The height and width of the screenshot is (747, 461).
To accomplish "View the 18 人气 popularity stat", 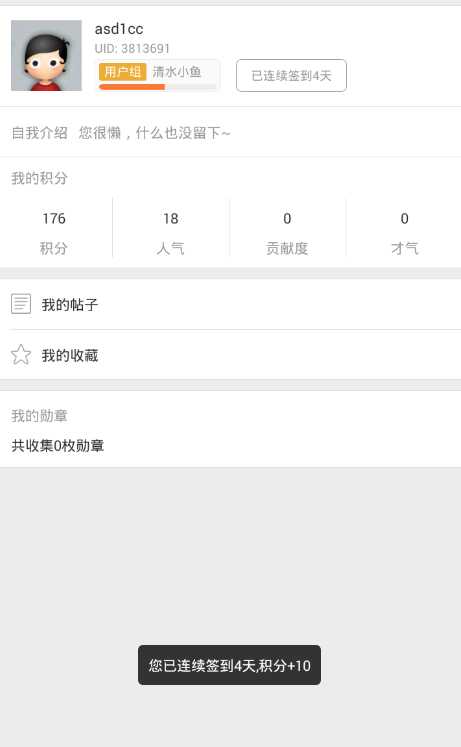I will click(x=170, y=232).
